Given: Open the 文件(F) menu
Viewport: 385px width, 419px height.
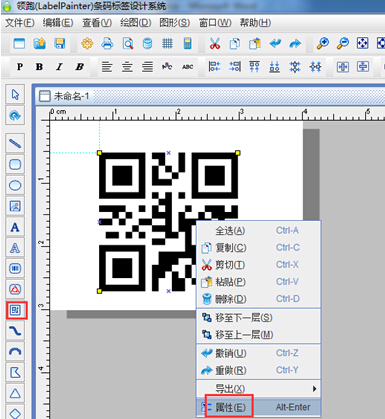Looking at the screenshot, I should coord(20,23).
